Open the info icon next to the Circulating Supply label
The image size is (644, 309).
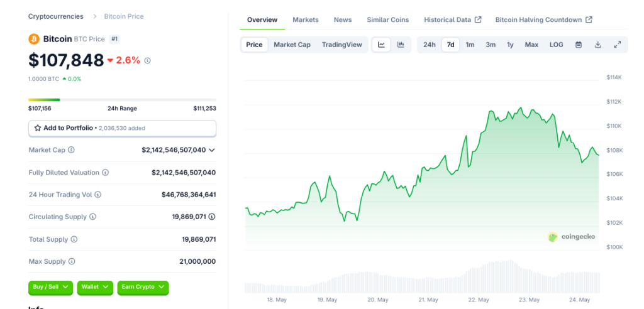(x=93, y=217)
